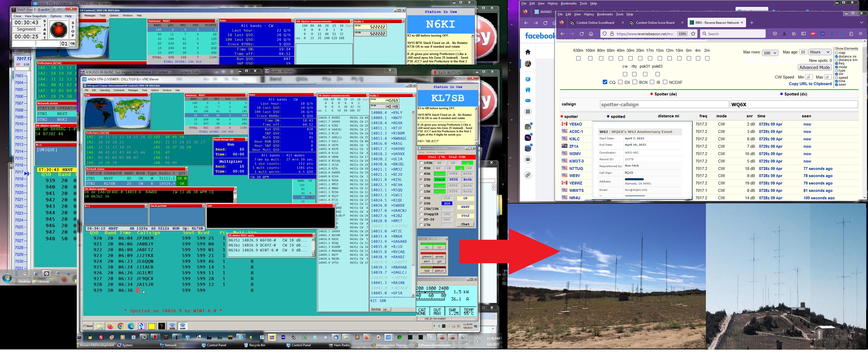Open the VE6AO spotter link
Viewport: 868px width, 360px height.
(575, 124)
